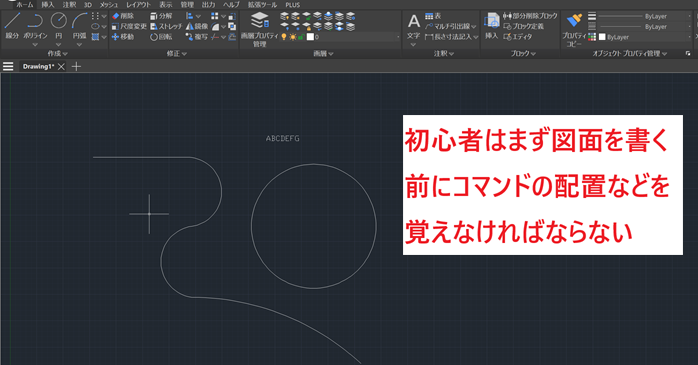Expand the 作成 panel
The height and width of the screenshot is (365, 698).
57,53
